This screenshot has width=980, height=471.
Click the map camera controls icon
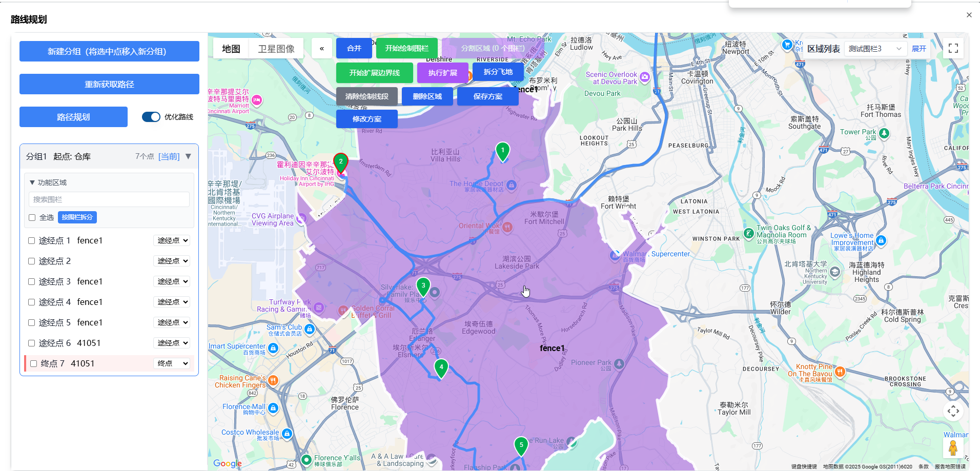(953, 411)
